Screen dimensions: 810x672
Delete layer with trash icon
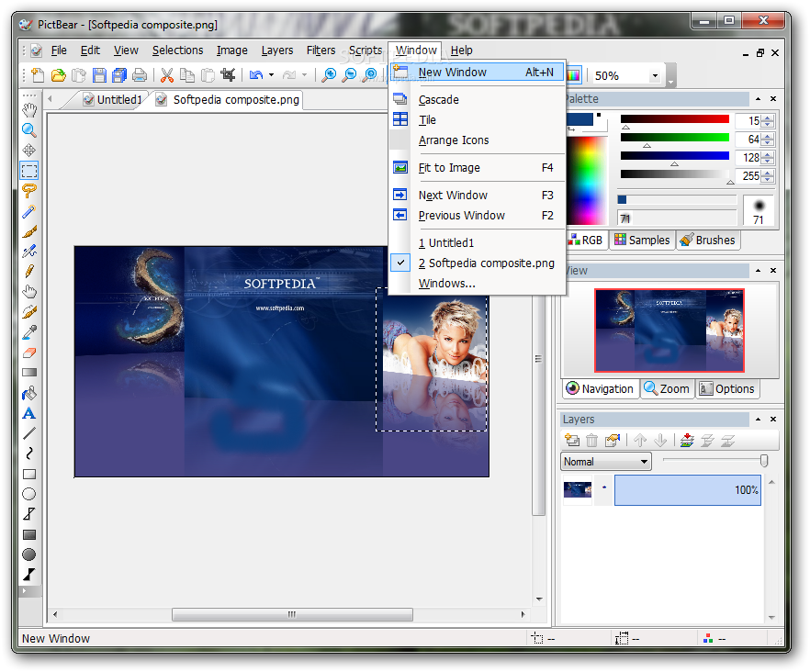592,440
